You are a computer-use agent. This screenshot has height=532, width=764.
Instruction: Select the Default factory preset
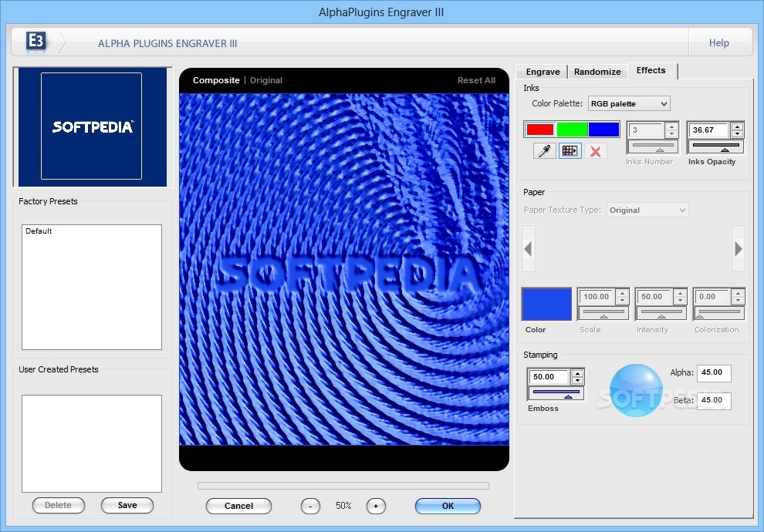coord(39,231)
